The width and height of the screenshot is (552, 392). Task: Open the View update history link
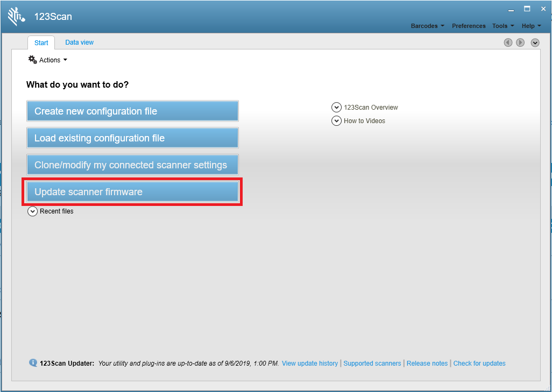(309, 363)
